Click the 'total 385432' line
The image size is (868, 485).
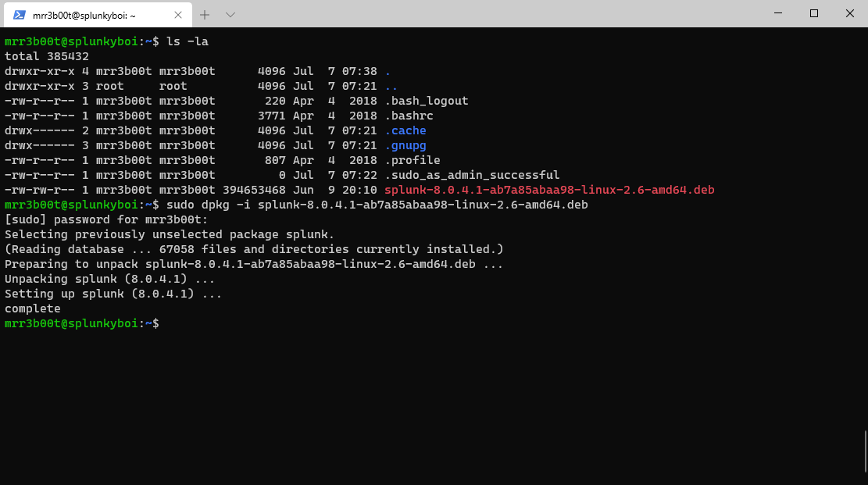coord(47,56)
